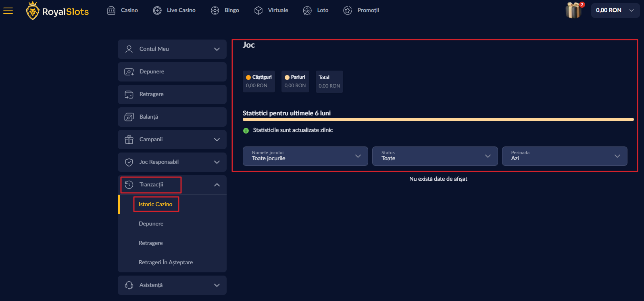Expand the Contul Meu section
Screen dimensions: 644x301
pos(172,49)
